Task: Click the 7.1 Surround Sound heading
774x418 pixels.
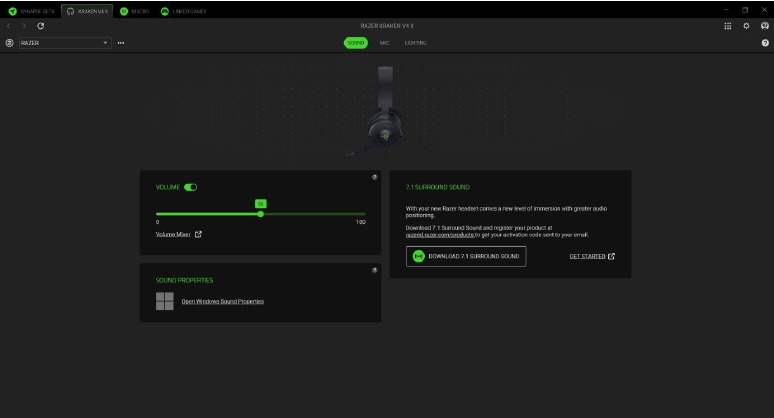Action: 437,187
